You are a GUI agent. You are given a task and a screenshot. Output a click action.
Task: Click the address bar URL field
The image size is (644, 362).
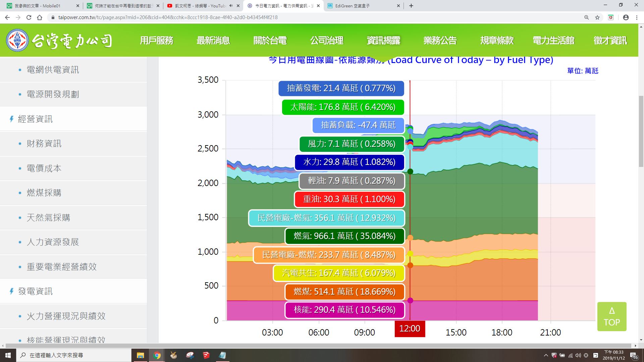point(315,17)
